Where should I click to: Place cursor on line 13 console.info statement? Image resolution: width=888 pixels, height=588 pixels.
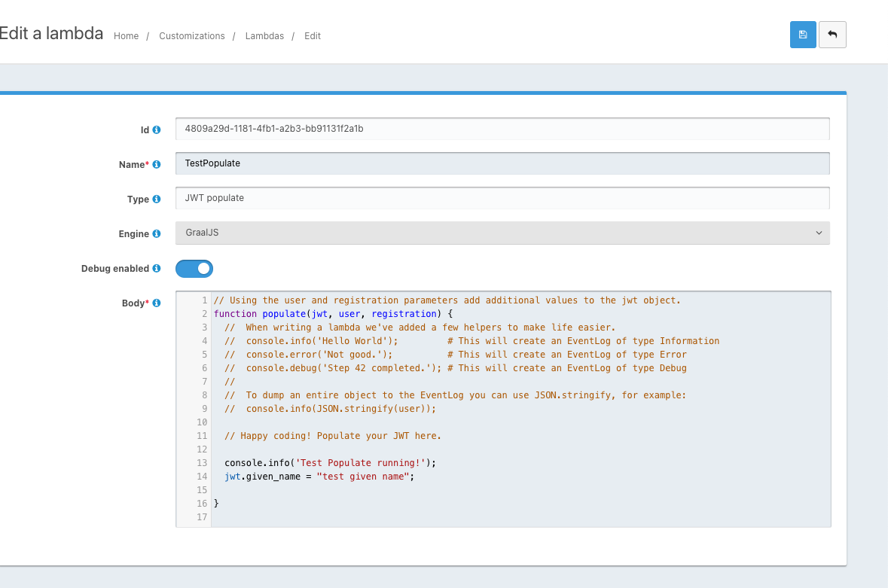330,463
